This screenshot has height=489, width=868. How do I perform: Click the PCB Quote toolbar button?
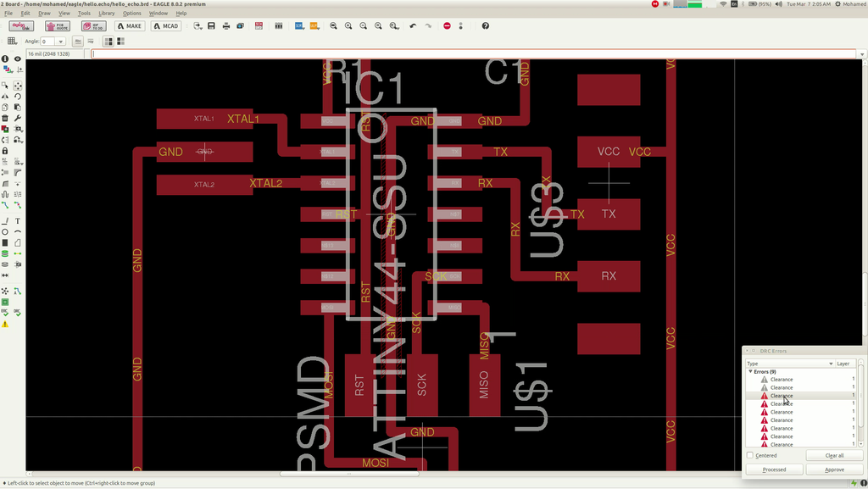click(58, 26)
